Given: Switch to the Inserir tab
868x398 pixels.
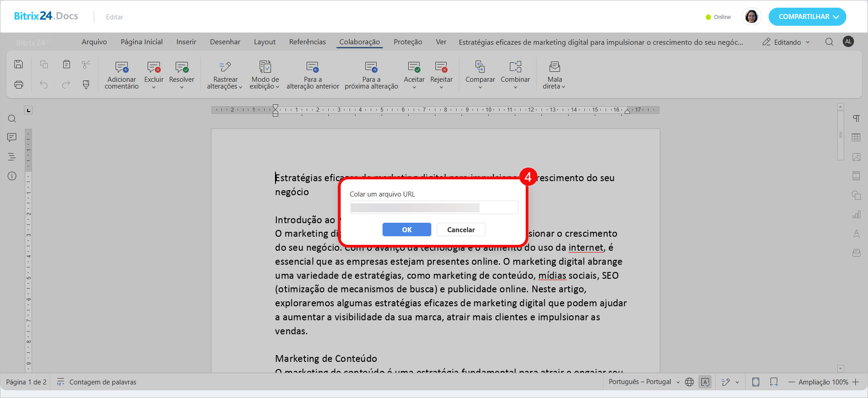Looking at the screenshot, I should (186, 42).
